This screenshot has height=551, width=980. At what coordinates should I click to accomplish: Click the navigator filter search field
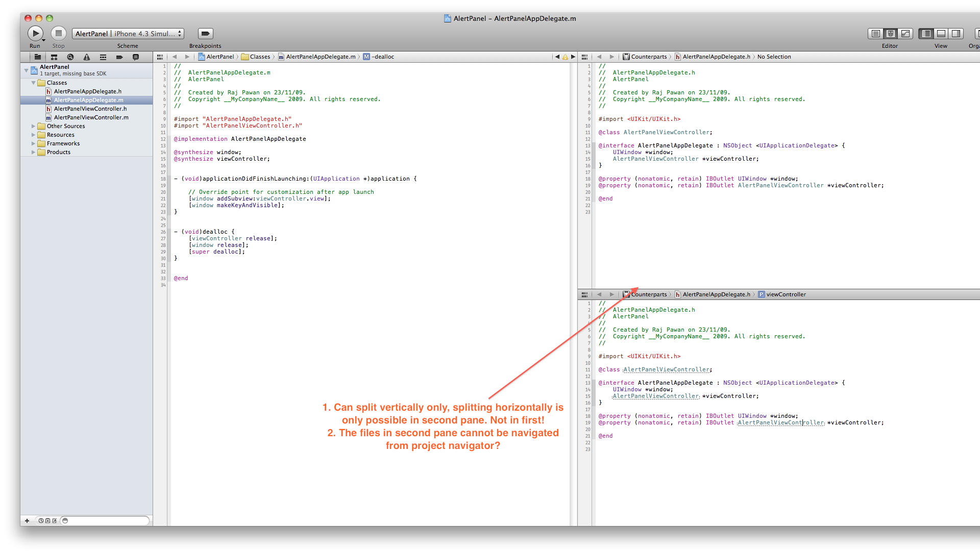click(x=105, y=521)
